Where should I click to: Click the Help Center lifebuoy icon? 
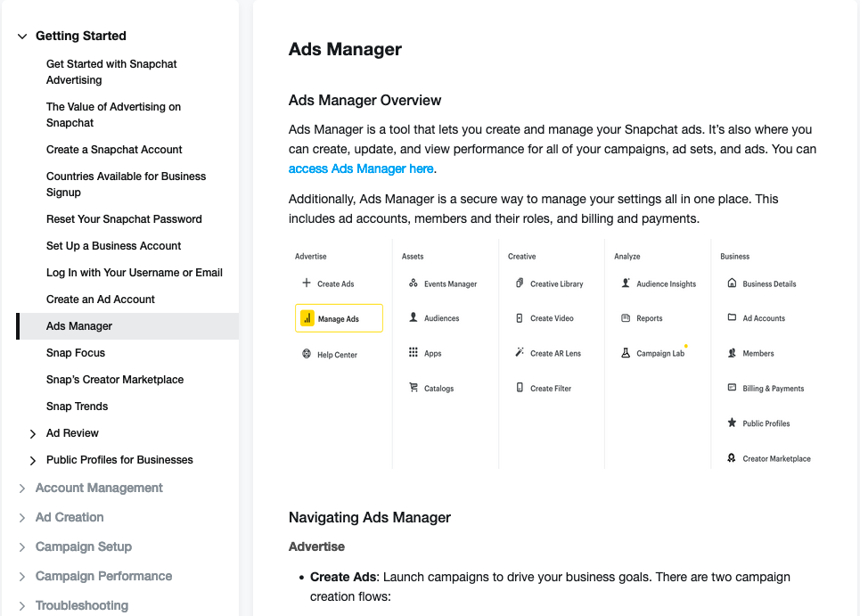click(307, 354)
